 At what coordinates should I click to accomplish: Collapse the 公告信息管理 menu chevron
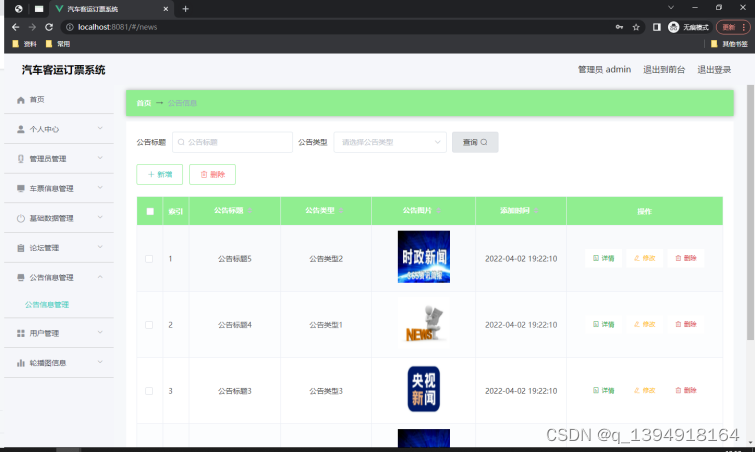point(100,277)
